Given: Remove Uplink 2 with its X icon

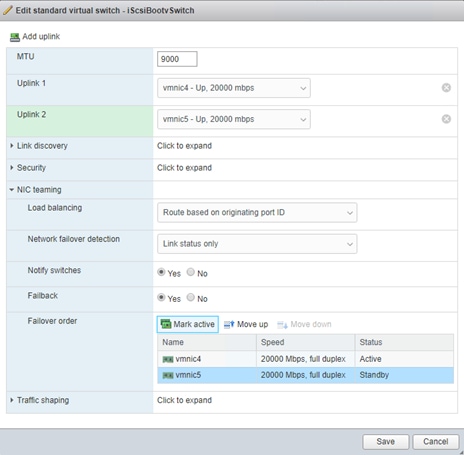Looking at the screenshot, I should click(446, 119).
